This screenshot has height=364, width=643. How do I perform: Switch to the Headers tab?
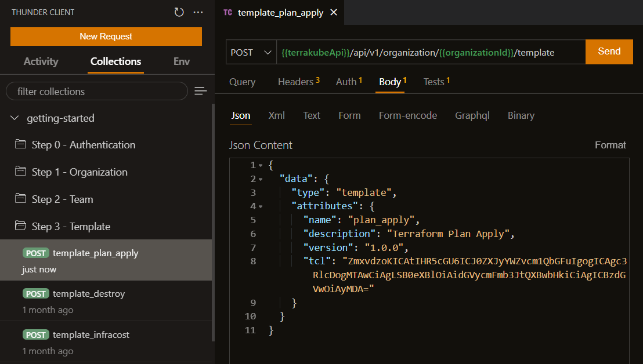pyautogui.click(x=298, y=82)
